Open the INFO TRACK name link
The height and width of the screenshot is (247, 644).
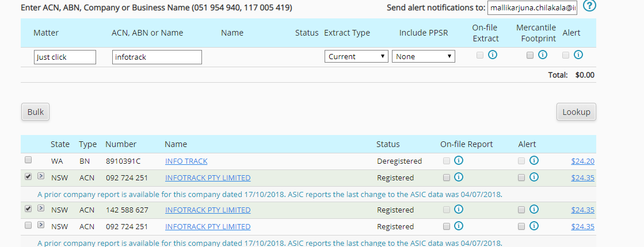pos(186,161)
